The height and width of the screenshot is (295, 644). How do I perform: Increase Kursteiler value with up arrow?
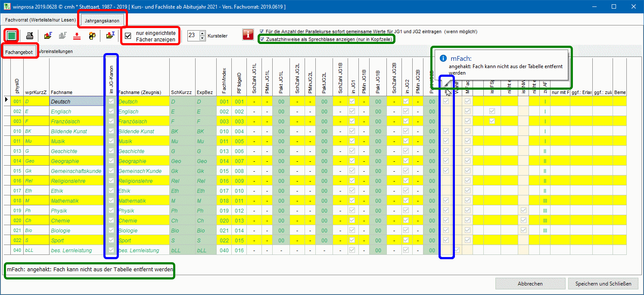tap(202, 34)
